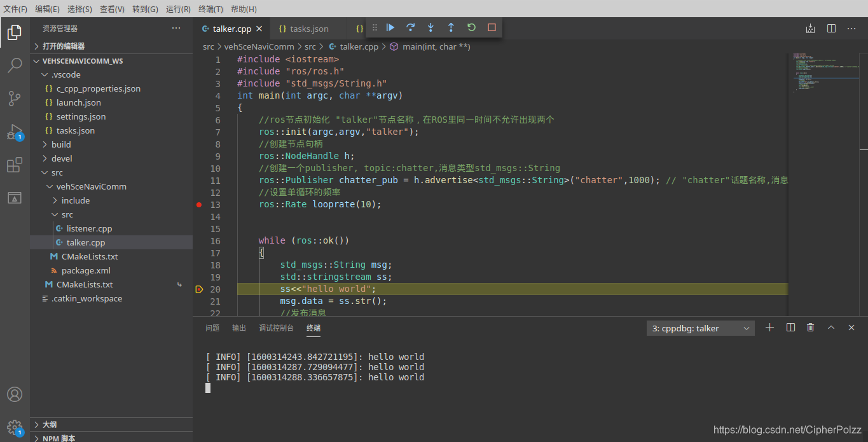Open the CMake panel icon in activity bar
This screenshot has width=868, height=442.
pyautogui.click(x=15, y=198)
